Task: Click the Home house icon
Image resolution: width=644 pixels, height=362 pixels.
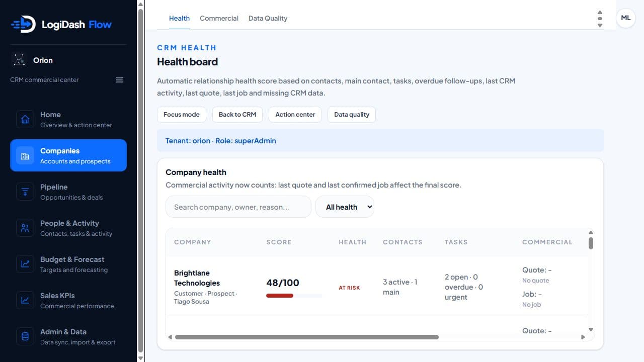Action: 25,119
